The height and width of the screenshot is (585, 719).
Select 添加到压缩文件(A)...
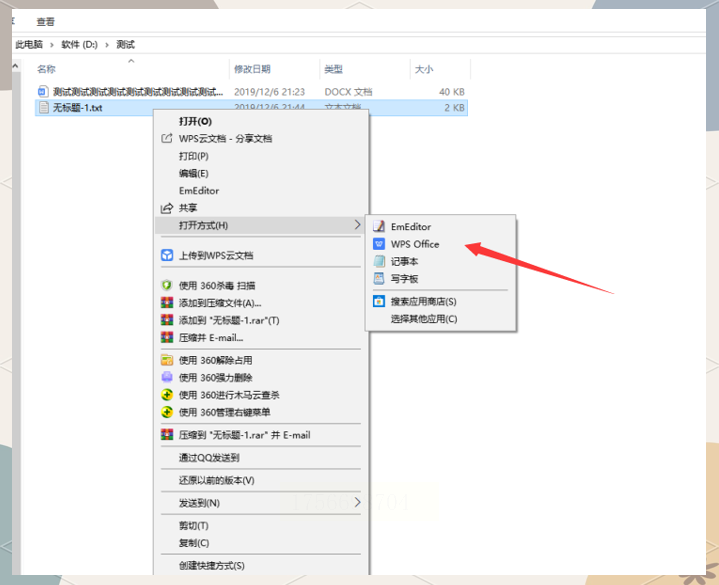(220, 303)
